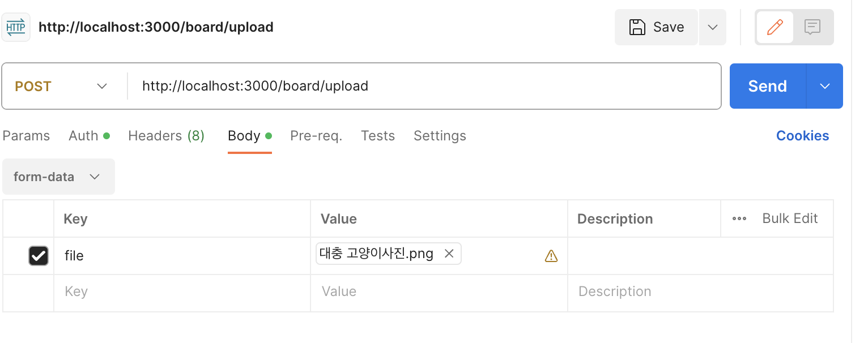
Task: Switch to the Params tab
Action: pyautogui.click(x=26, y=136)
